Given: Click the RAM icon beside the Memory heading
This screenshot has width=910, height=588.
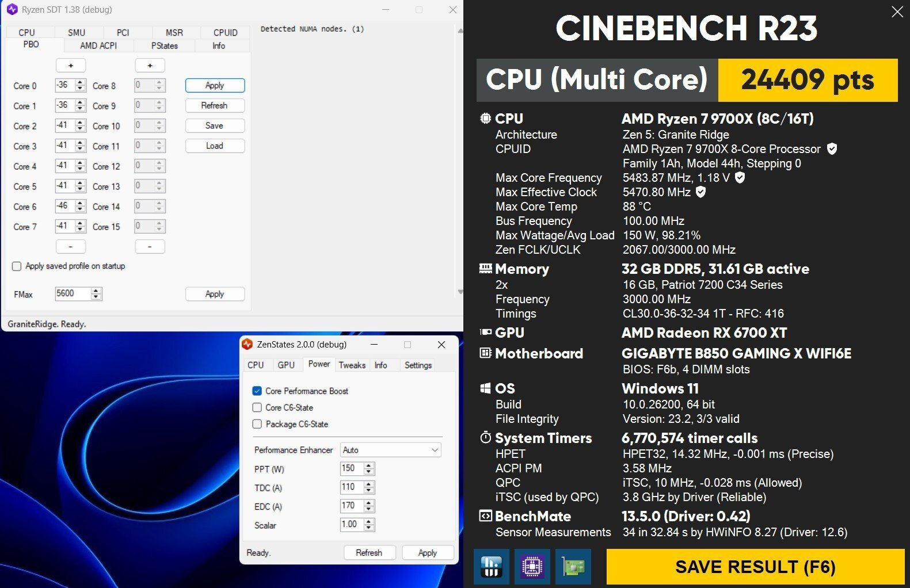Looking at the screenshot, I should [x=486, y=269].
